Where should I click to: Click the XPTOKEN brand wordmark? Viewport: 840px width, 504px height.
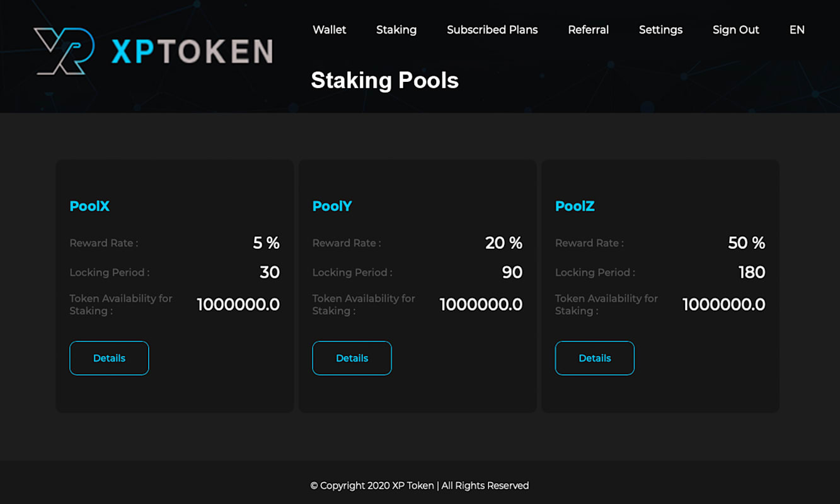pyautogui.click(x=192, y=52)
